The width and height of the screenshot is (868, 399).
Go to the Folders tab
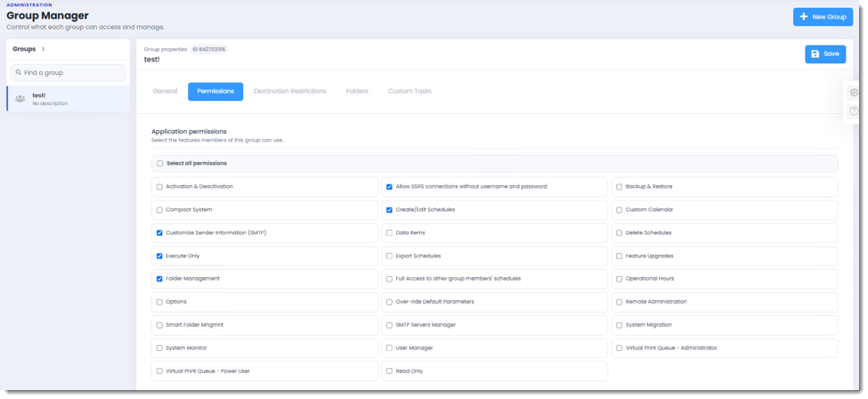coord(357,92)
